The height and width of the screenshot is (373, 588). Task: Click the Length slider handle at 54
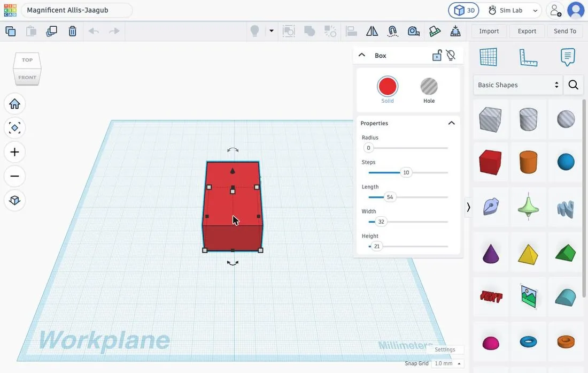point(390,197)
